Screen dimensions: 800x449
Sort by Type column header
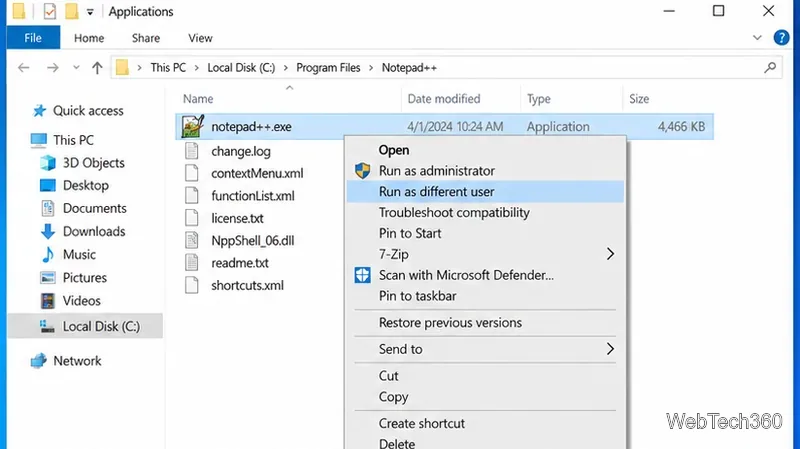tap(539, 99)
